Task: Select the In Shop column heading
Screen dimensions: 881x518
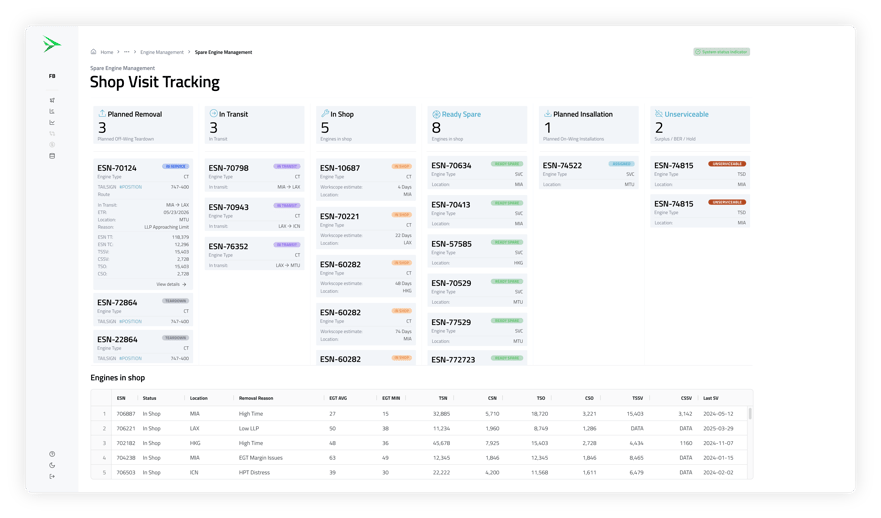Action: click(x=342, y=114)
